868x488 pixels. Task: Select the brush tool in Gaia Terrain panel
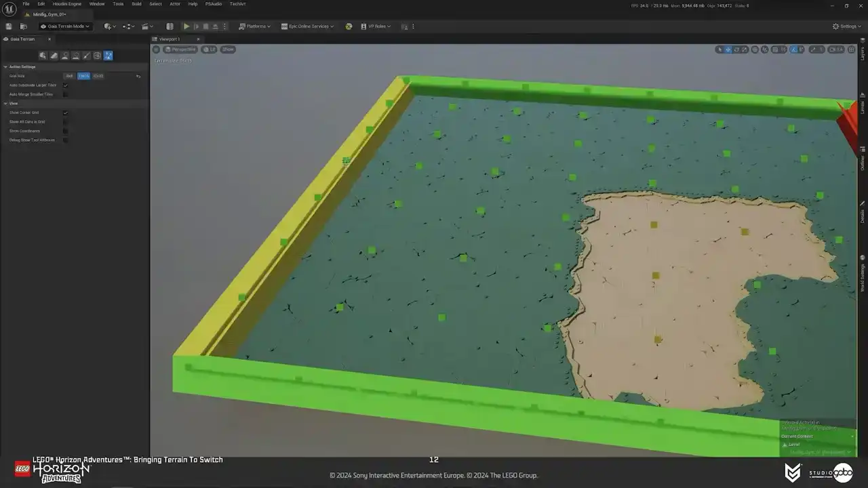(x=86, y=56)
